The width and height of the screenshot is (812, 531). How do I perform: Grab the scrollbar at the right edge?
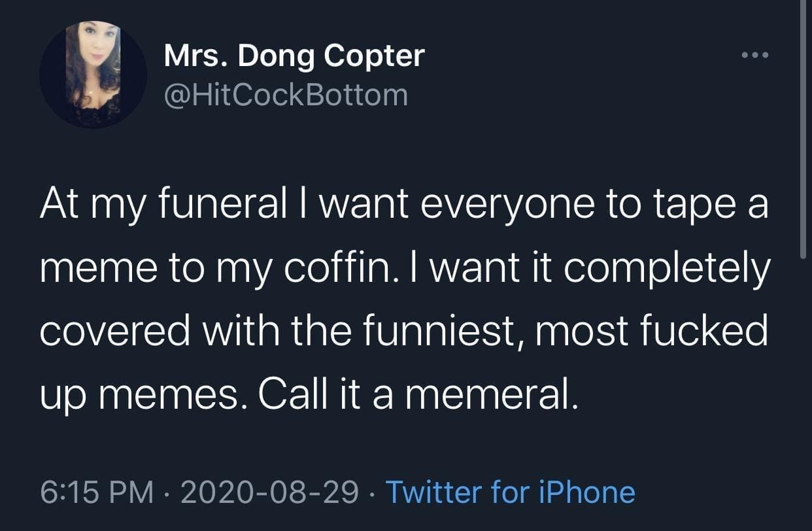(804, 131)
